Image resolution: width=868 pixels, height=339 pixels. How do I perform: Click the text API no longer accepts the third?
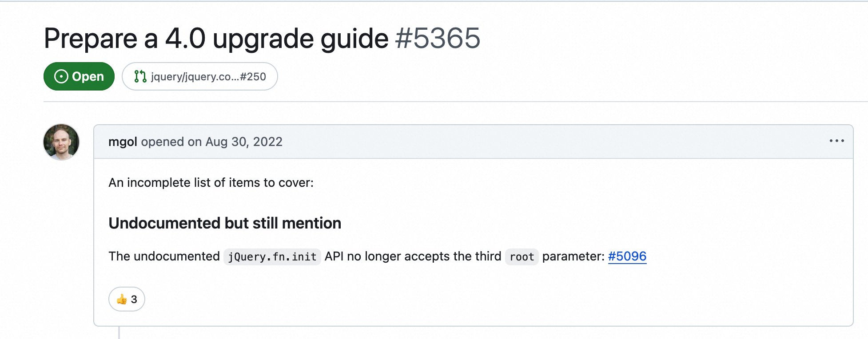(x=413, y=256)
